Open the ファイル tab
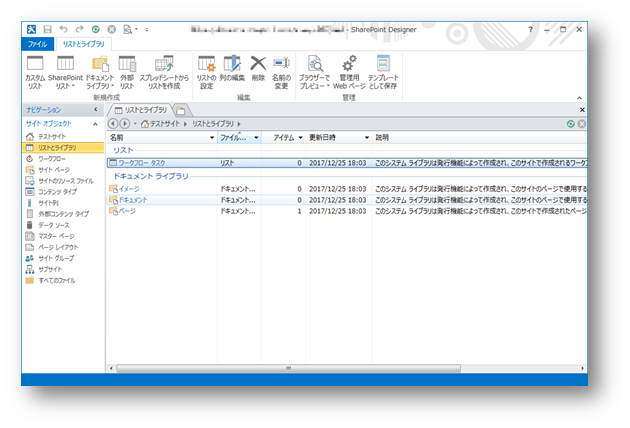This screenshot has width=630, height=428. pos(37,45)
